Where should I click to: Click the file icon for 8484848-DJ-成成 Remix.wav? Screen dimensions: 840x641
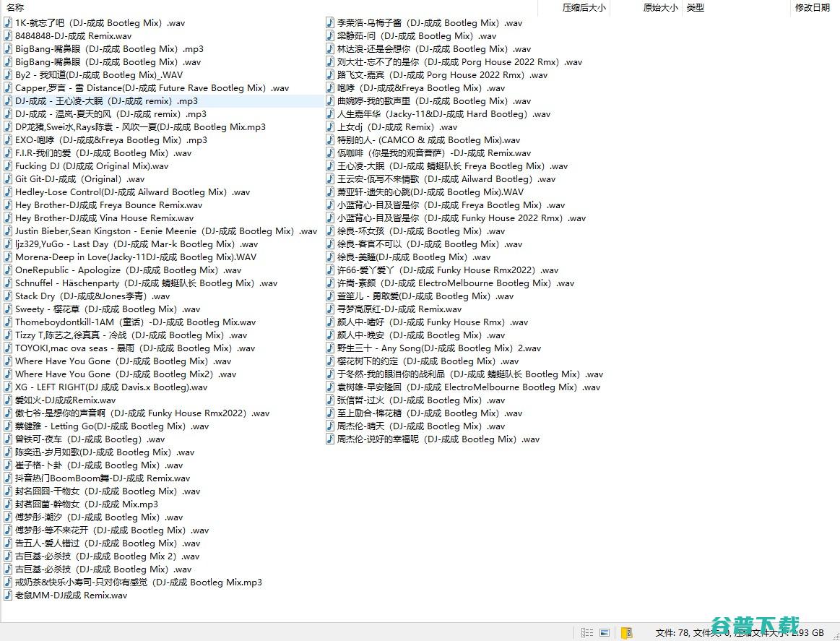click(x=8, y=36)
